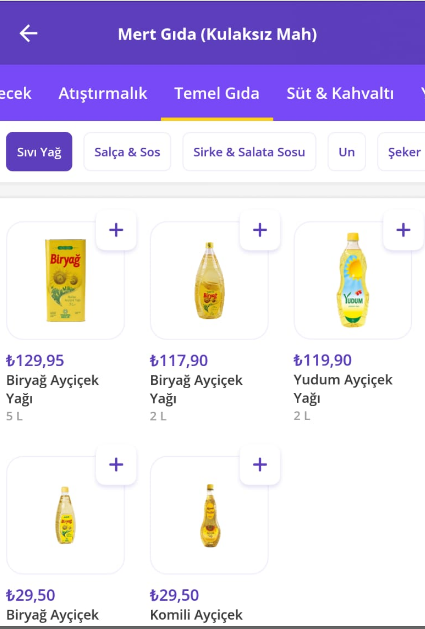Switch to the Atıştırmalık tab
This screenshot has width=425, height=629.
tap(103, 93)
